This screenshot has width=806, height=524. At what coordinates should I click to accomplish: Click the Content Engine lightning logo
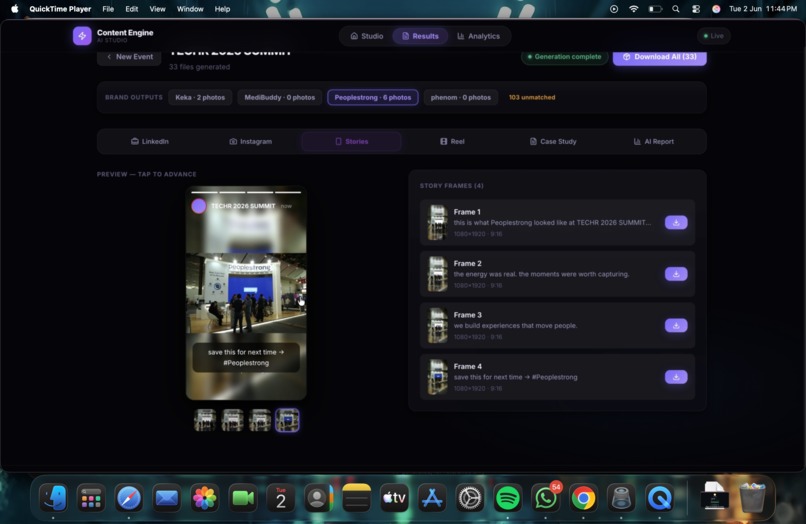click(x=82, y=36)
